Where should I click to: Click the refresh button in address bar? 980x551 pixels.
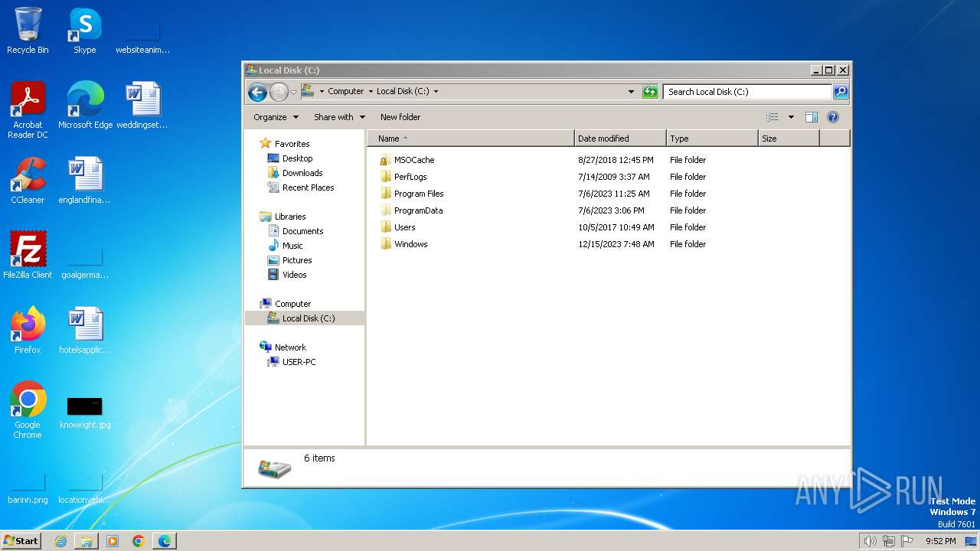(650, 92)
